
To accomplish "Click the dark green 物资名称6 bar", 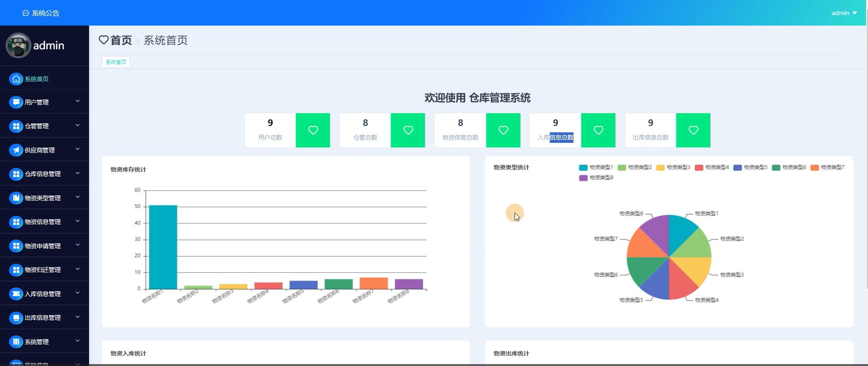I will pos(338,284).
